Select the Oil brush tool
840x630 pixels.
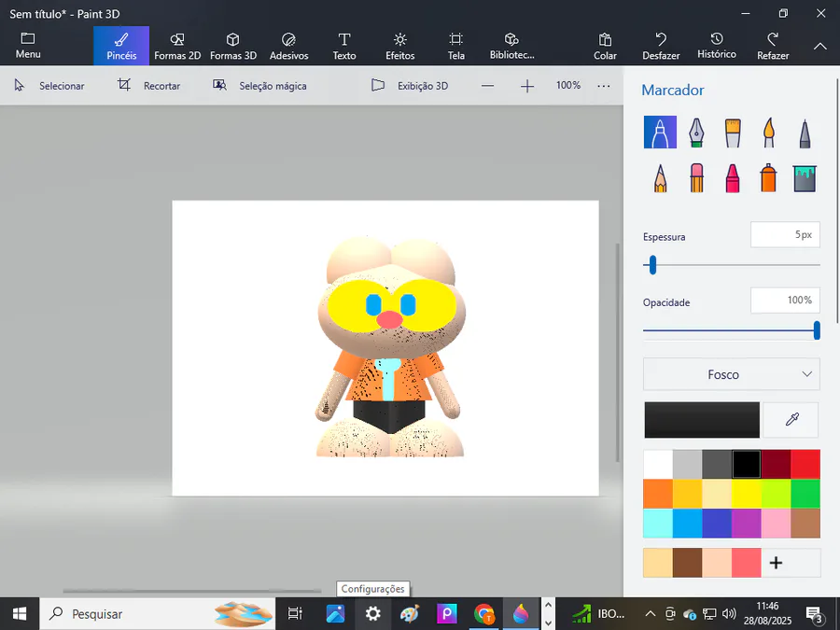coord(733,133)
